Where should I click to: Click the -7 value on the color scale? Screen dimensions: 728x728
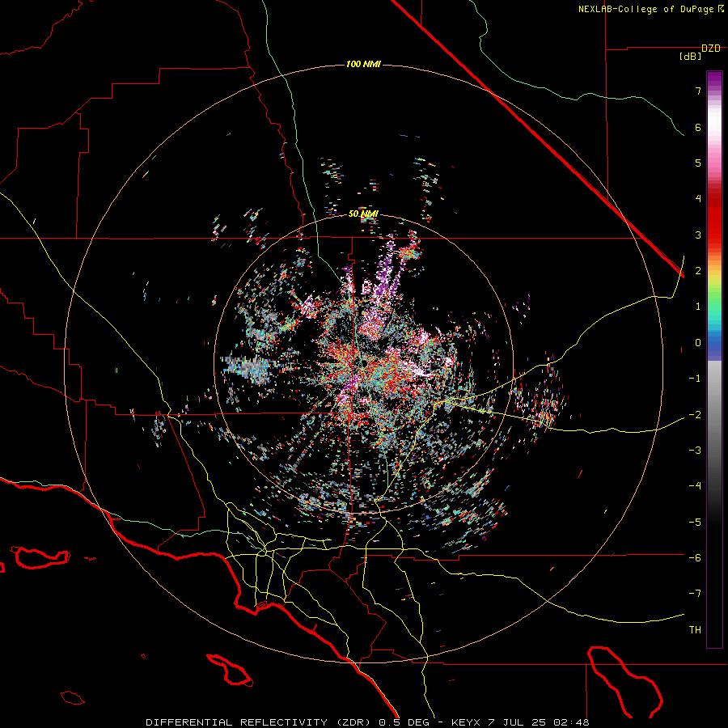[695, 594]
